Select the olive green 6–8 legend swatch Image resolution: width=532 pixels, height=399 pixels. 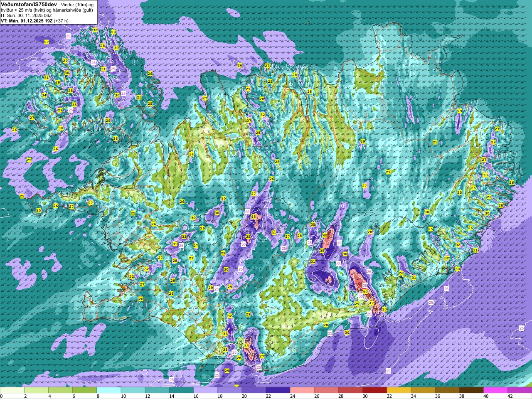point(85,390)
